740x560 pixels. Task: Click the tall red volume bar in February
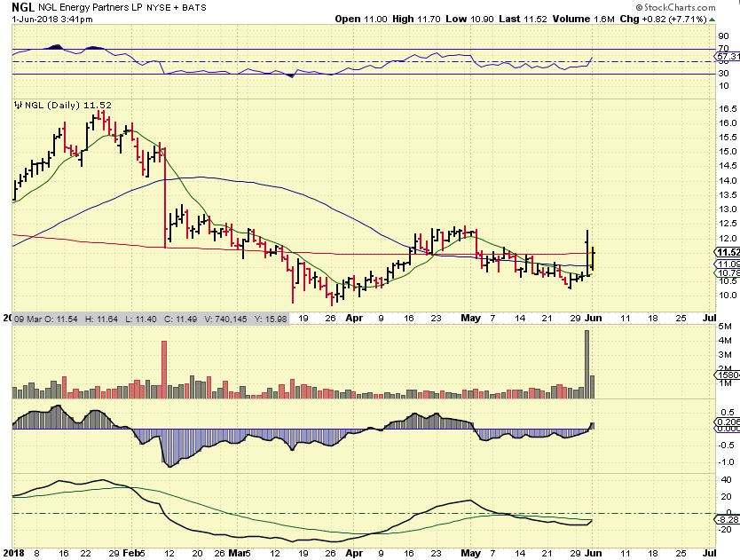164,369
